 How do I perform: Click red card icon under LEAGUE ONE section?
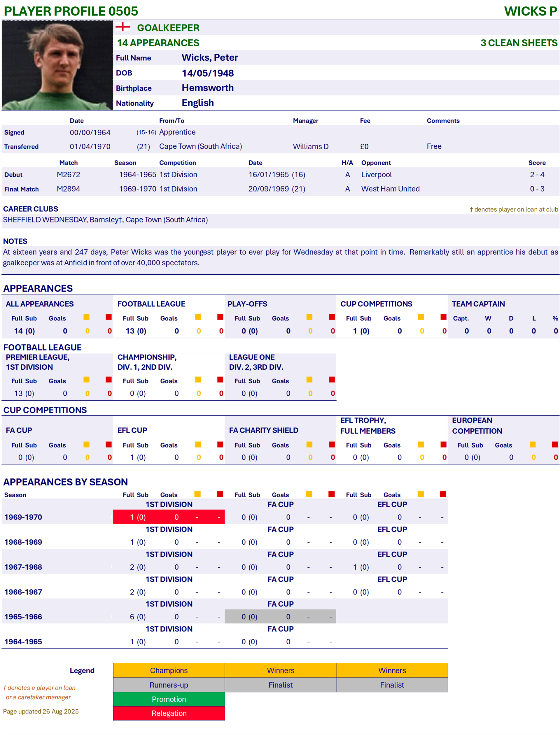point(332,380)
